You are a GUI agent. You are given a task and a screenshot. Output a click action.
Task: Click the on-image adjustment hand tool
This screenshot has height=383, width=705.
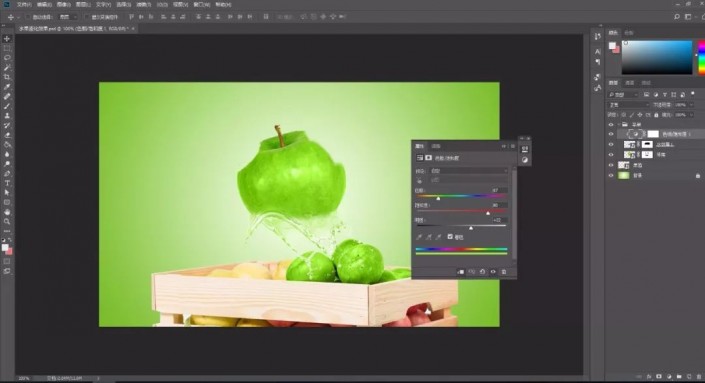coord(419,180)
